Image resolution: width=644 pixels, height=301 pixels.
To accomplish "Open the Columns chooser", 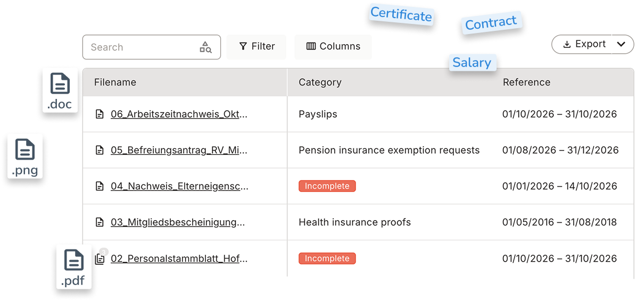I will [333, 47].
